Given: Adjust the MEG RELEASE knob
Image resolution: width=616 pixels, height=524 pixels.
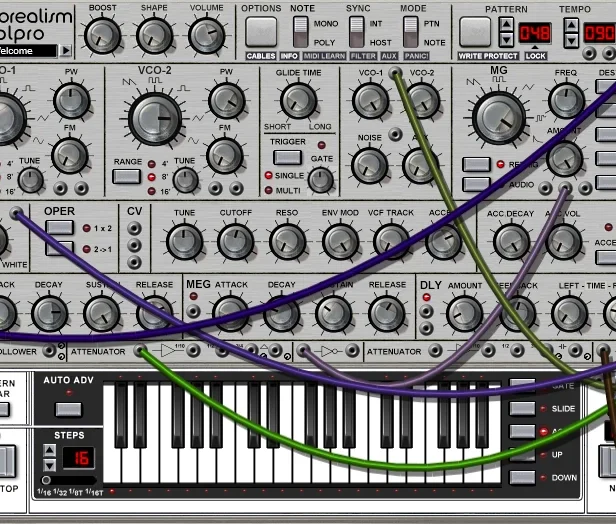Looking at the screenshot, I should pyautogui.click(x=387, y=314).
